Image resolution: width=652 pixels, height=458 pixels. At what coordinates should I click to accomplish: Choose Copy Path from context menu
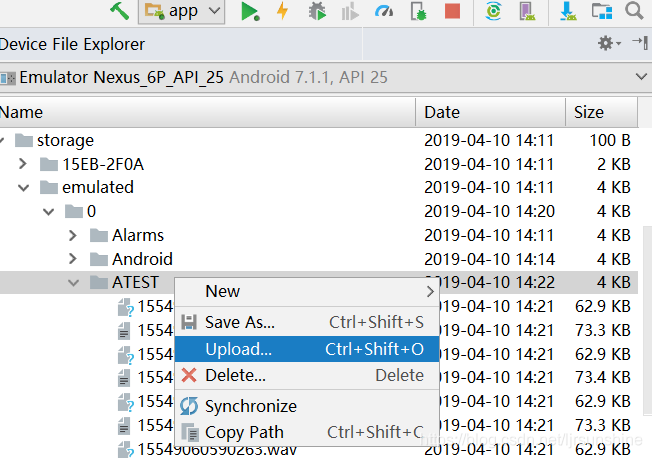(307, 432)
